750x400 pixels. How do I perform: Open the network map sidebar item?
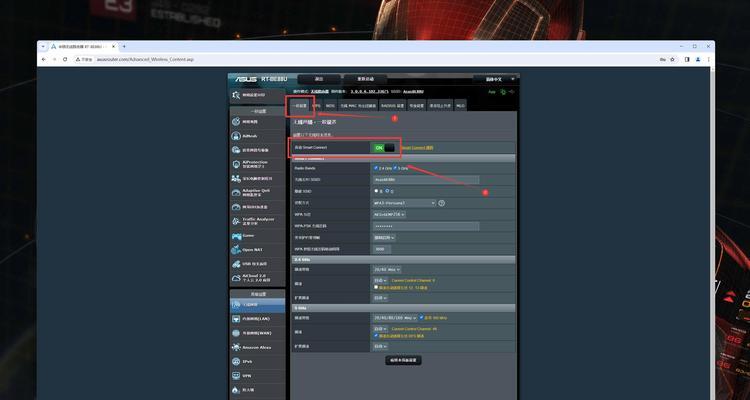pyautogui.click(x=257, y=122)
